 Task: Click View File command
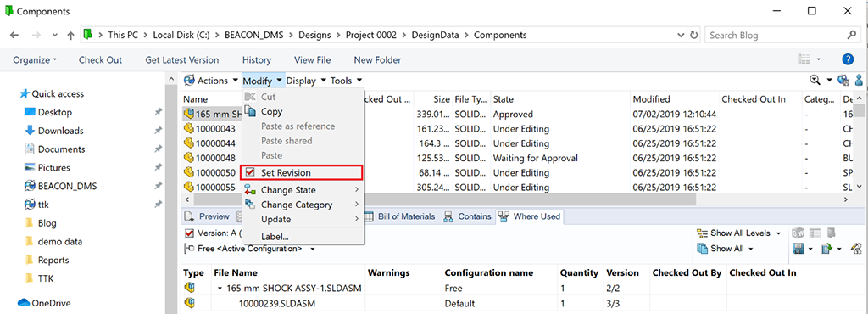[x=312, y=59]
